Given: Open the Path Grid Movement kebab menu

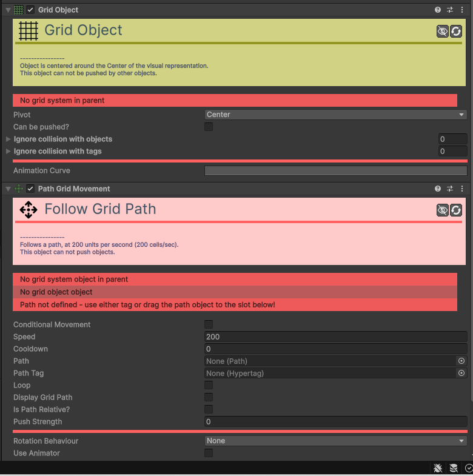Looking at the screenshot, I should 463,189.
